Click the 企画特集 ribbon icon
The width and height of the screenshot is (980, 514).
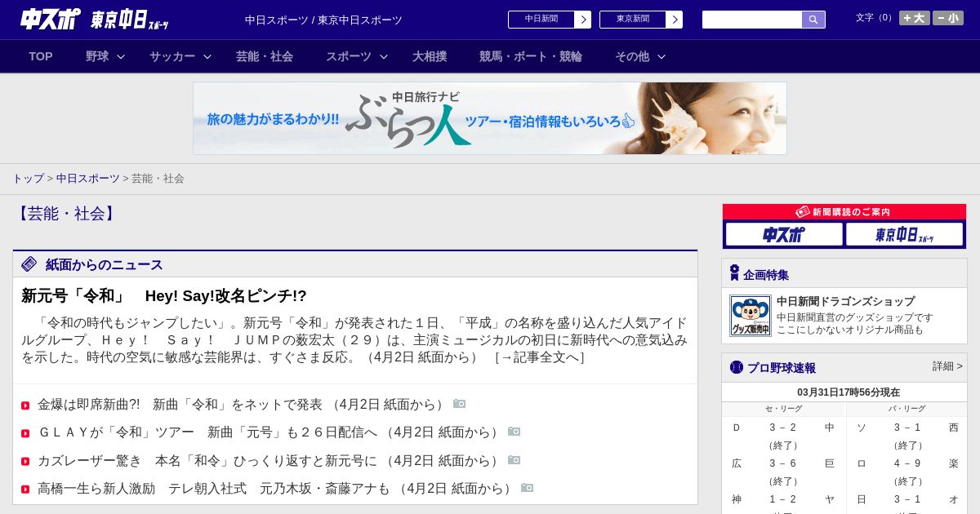click(735, 273)
